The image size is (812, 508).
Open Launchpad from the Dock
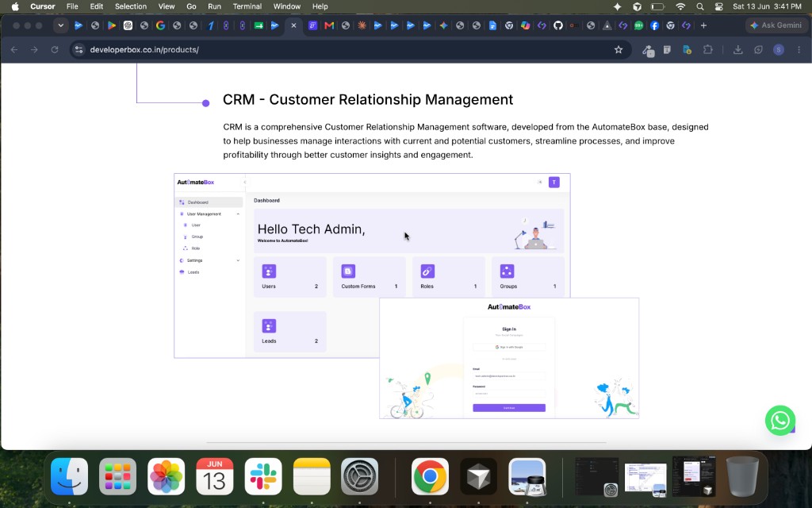tap(117, 476)
